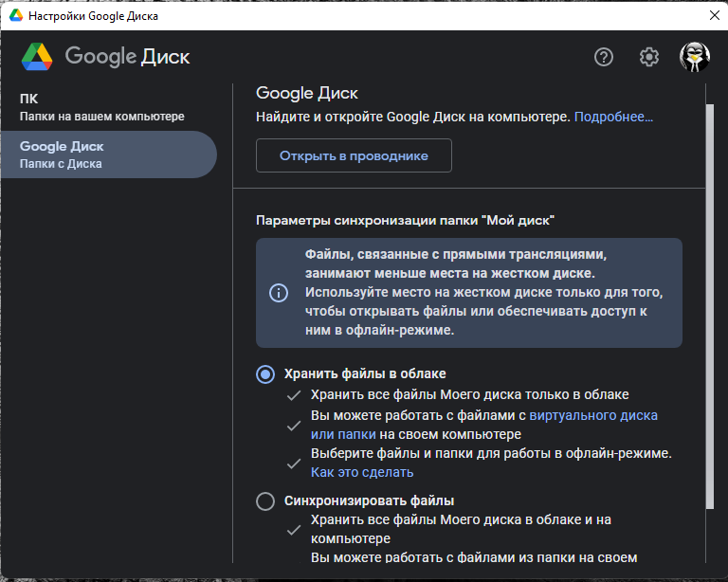The image size is (728, 582).
Task: Click the account profile avatar
Action: coord(695,57)
